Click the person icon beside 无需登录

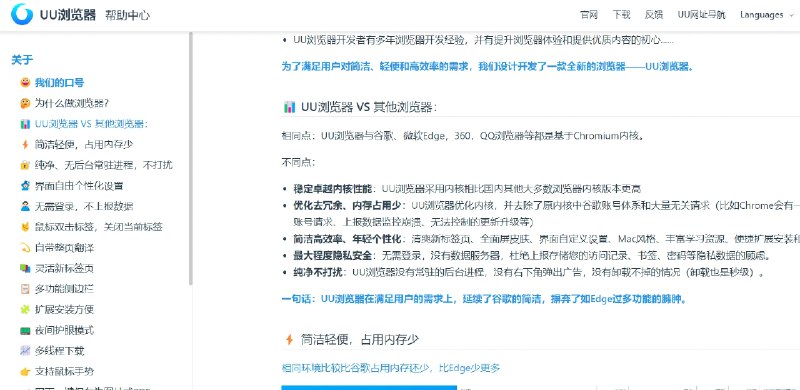click(25, 206)
